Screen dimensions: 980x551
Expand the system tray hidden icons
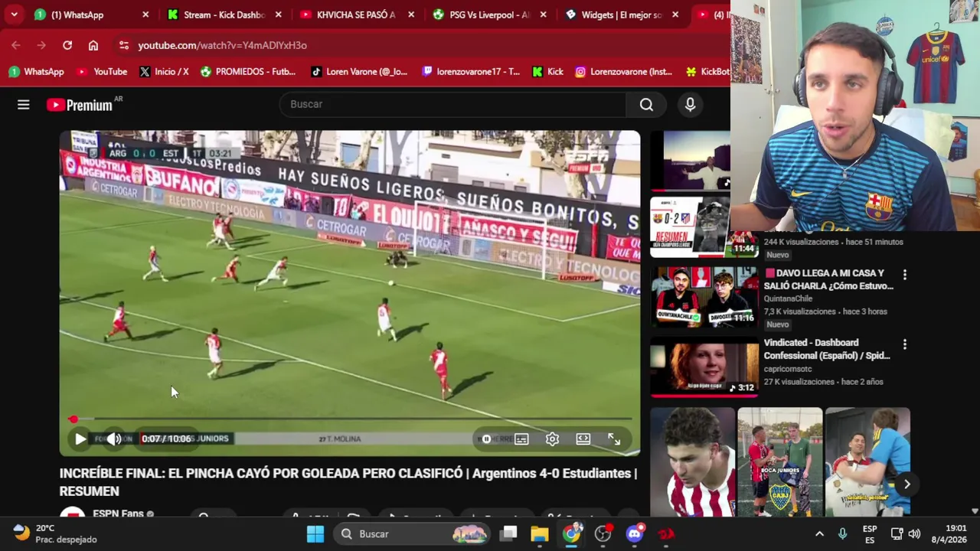819,534
